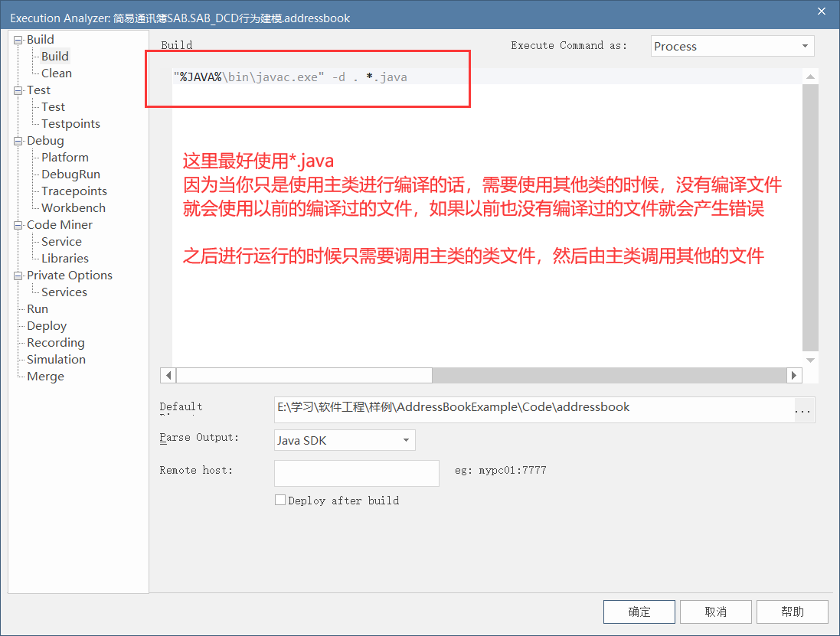Open help with the 帮助 button
Screen dimensions: 840x636
[x=792, y=612]
